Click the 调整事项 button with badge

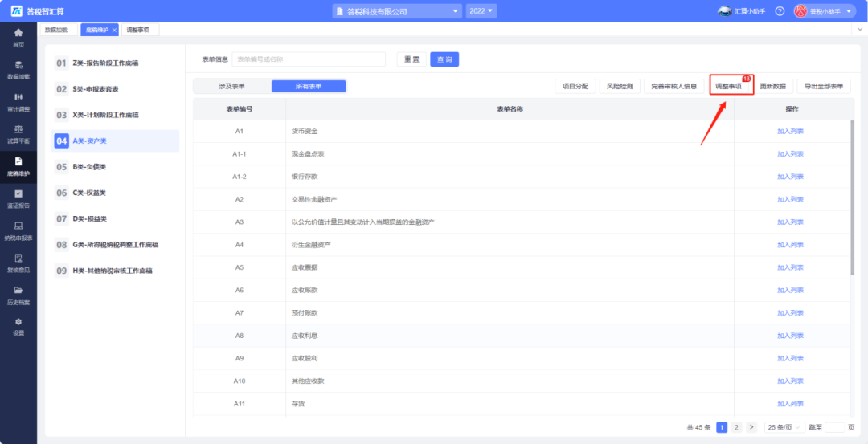[x=728, y=86]
